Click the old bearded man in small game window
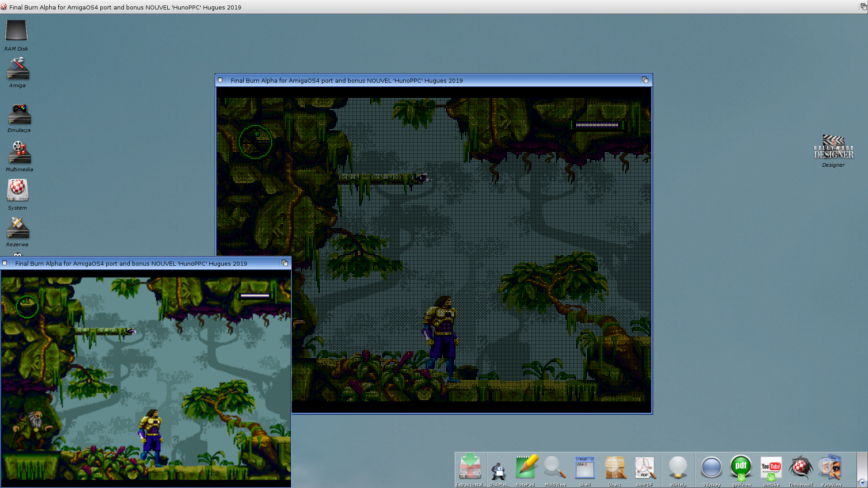868x488 pixels. pos(33,429)
